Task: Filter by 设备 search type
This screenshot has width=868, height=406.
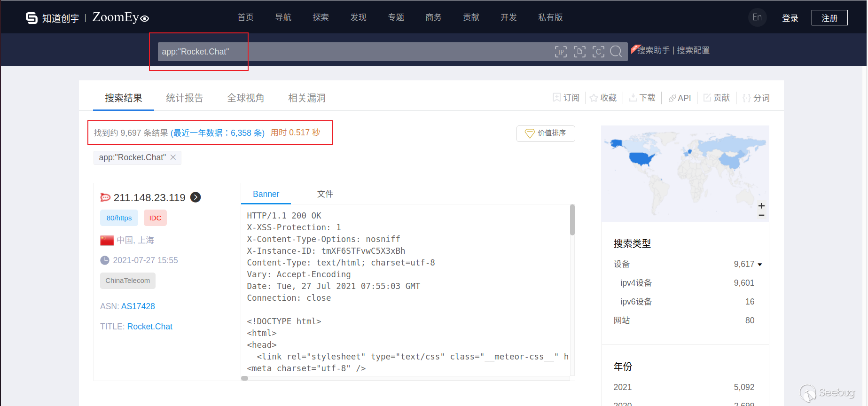Action: [621, 264]
